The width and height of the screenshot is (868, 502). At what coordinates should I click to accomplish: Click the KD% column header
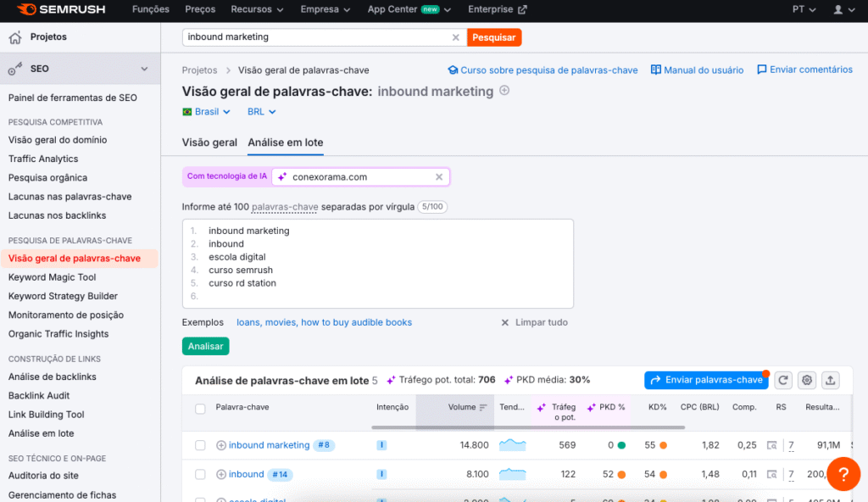point(657,407)
